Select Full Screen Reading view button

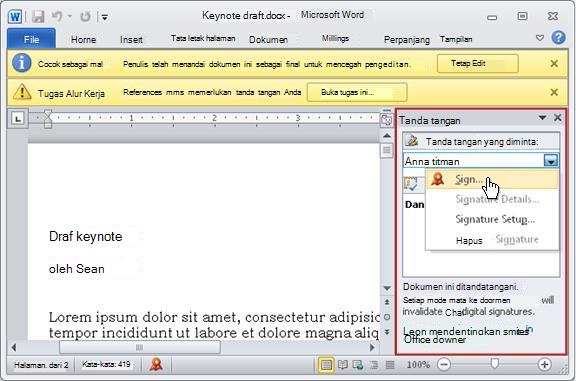point(342,365)
